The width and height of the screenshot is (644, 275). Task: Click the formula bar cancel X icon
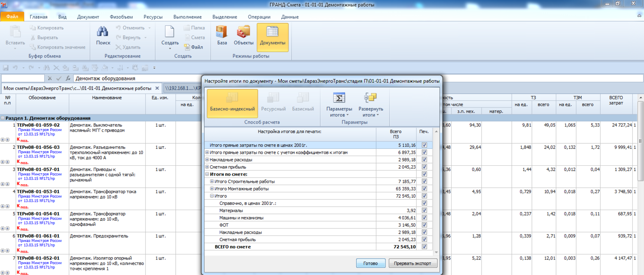click(50, 78)
